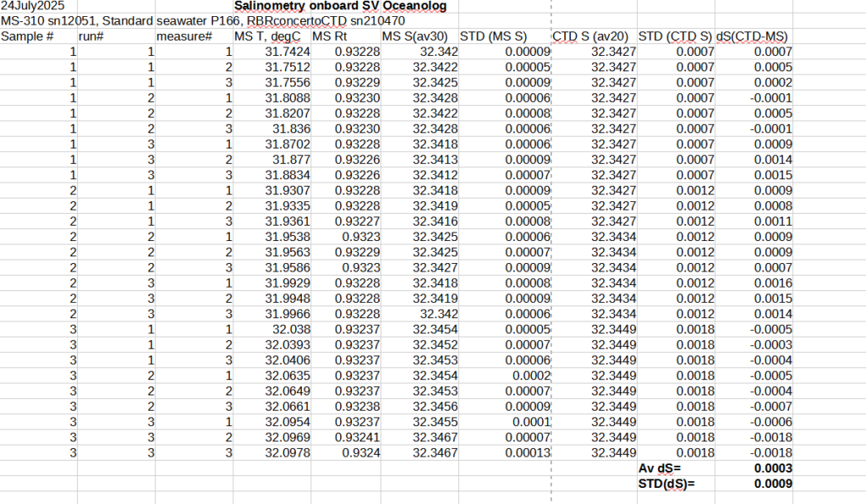Click the date cell '24July2025'
The height and width of the screenshot is (504, 866).
[33, 6]
